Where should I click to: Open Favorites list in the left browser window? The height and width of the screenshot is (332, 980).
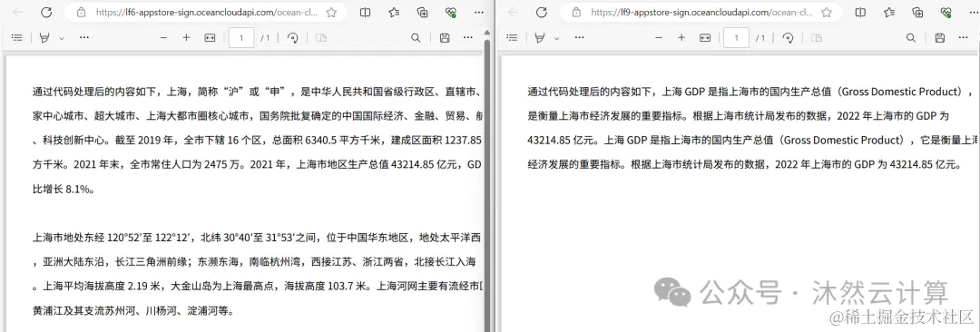(394, 13)
